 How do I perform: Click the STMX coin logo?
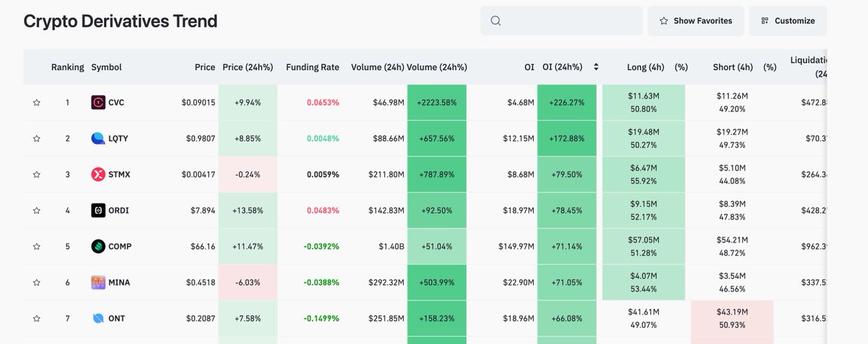click(x=98, y=174)
